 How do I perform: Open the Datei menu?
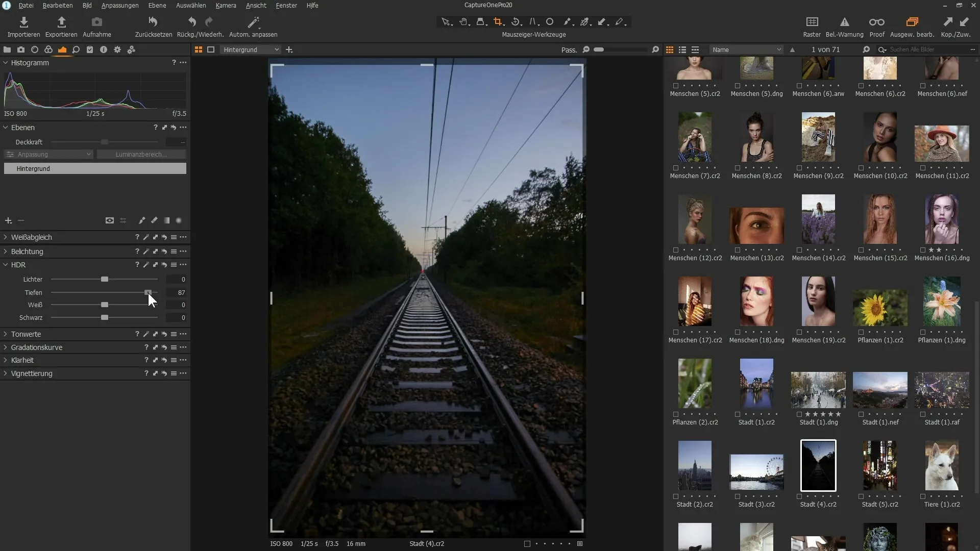point(26,5)
